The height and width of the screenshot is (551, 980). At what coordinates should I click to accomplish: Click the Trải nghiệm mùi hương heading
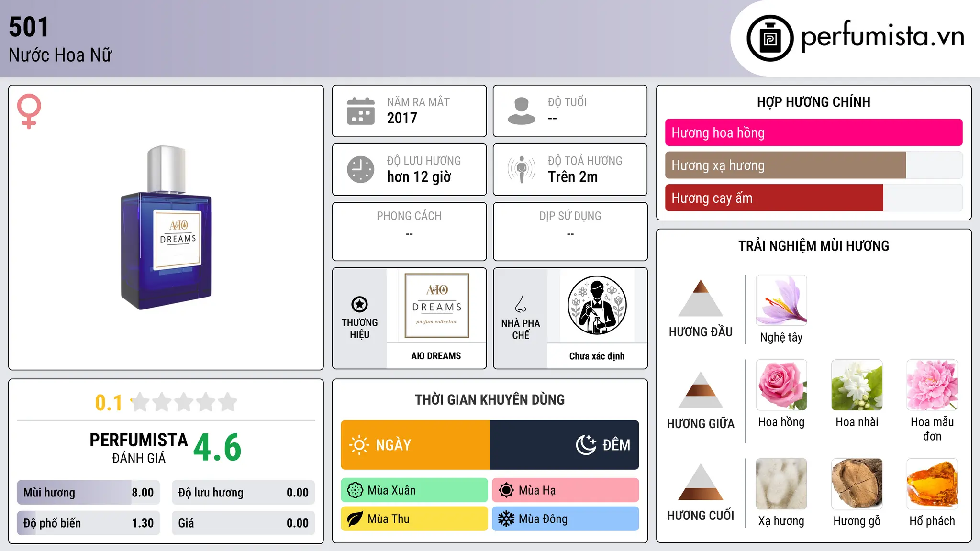coord(813,246)
